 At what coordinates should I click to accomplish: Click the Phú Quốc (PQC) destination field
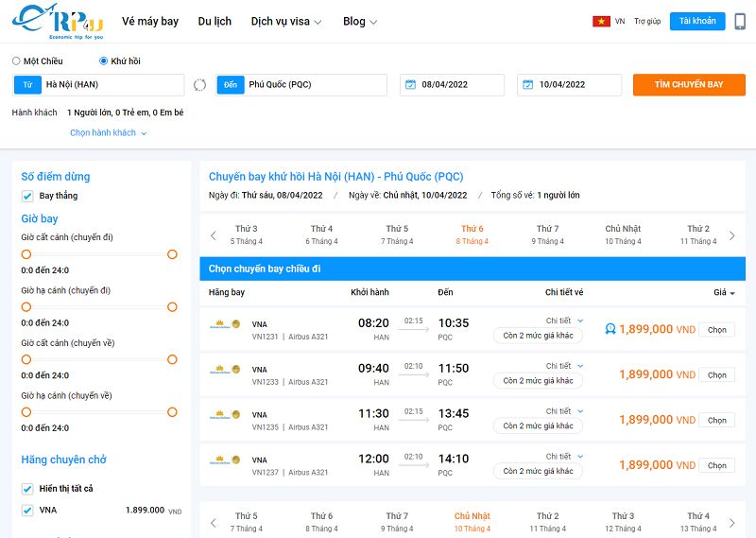301,85
